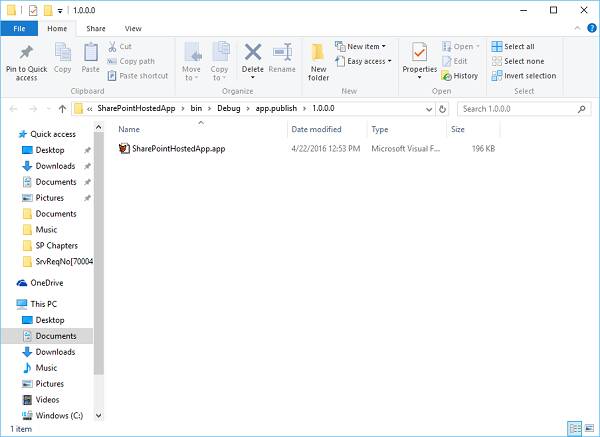
Task: Collapse the ribbon with the chevron
Action: click(577, 28)
